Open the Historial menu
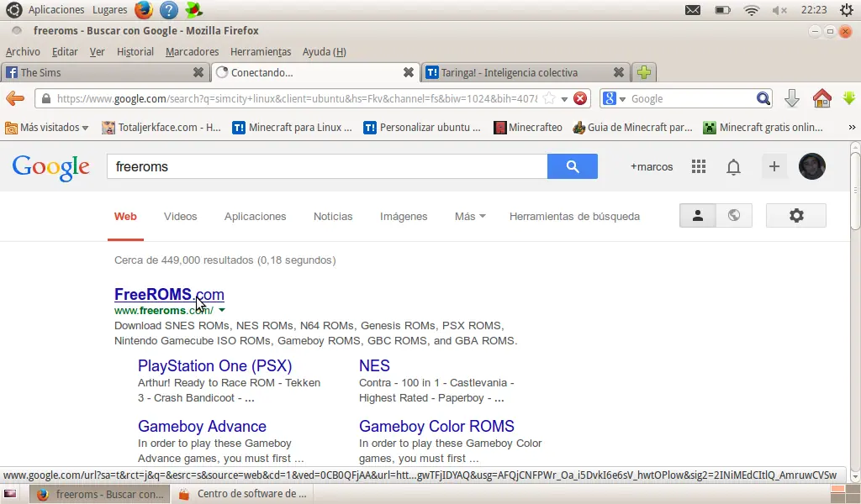This screenshot has height=504, width=861. (135, 51)
